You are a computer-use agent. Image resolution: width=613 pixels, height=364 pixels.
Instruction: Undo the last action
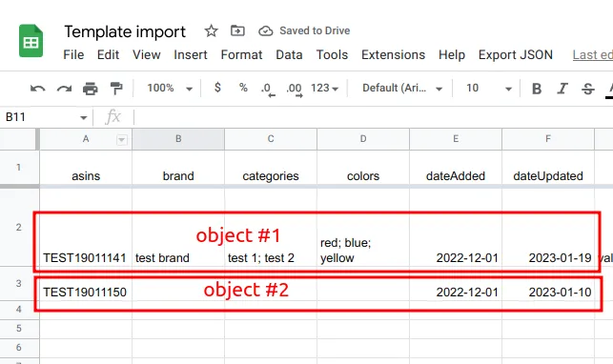[38, 89]
